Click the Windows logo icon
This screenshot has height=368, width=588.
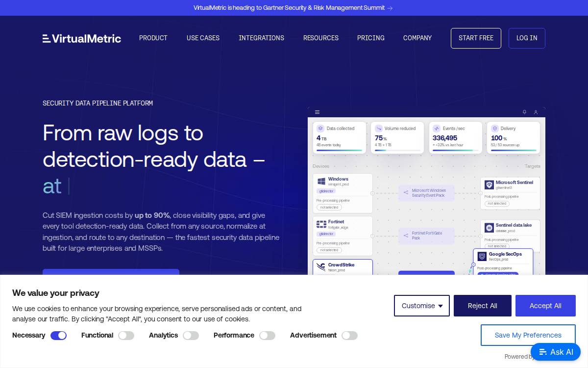(321, 182)
